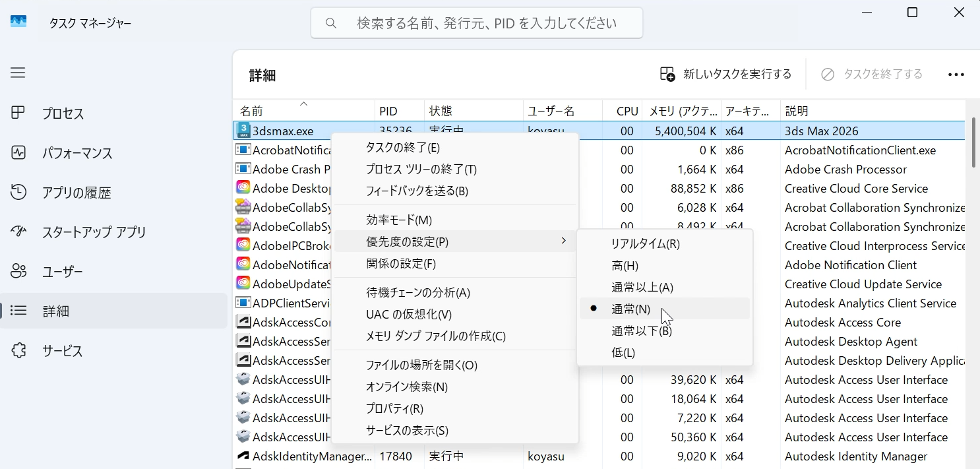The height and width of the screenshot is (469, 980).
Task: Click the スタートアップ アプリ sidebar icon
Action: (18, 232)
